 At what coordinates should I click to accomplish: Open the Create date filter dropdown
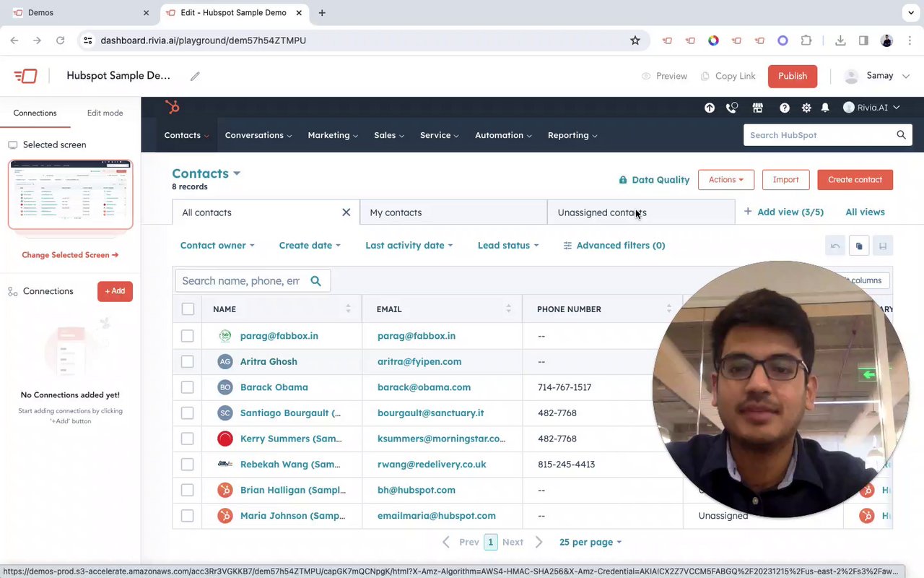coord(310,246)
